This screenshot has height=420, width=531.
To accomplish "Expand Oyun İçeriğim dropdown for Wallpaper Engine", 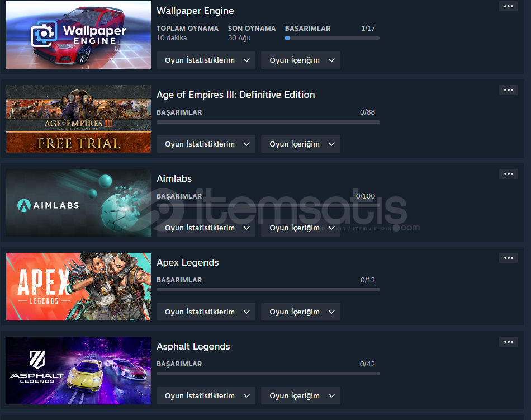I will click(300, 60).
